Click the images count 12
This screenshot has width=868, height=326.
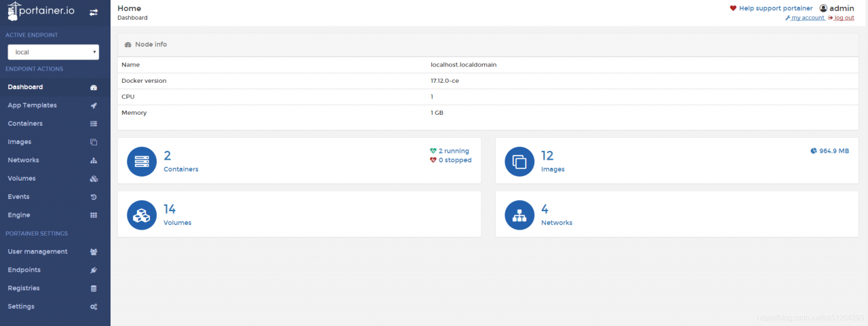point(547,156)
